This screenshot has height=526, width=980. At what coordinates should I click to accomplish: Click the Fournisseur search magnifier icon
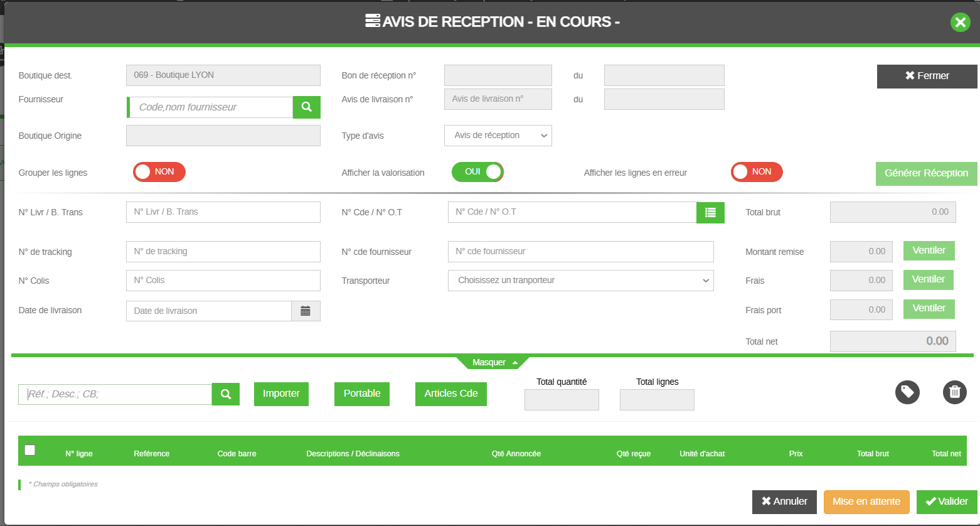tap(307, 107)
